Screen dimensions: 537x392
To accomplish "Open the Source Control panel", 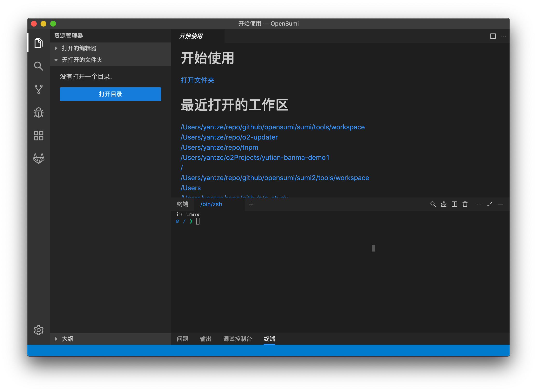I will coord(38,89).
